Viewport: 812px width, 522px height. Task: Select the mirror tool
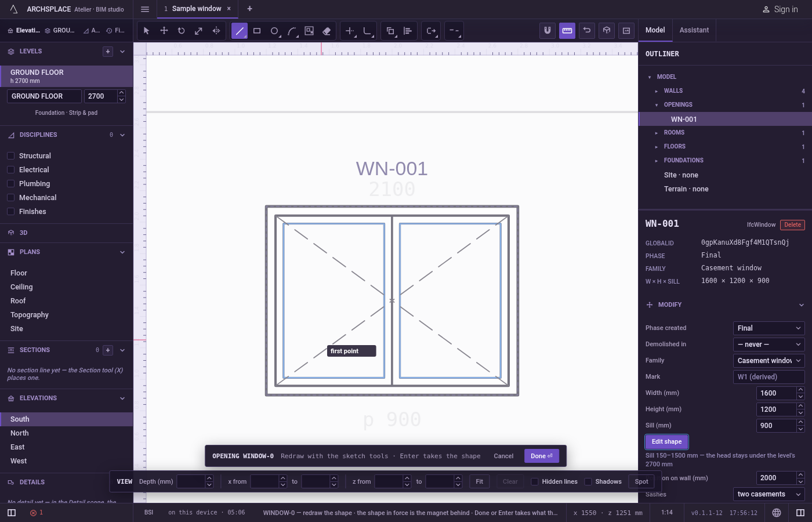point(216,31)
